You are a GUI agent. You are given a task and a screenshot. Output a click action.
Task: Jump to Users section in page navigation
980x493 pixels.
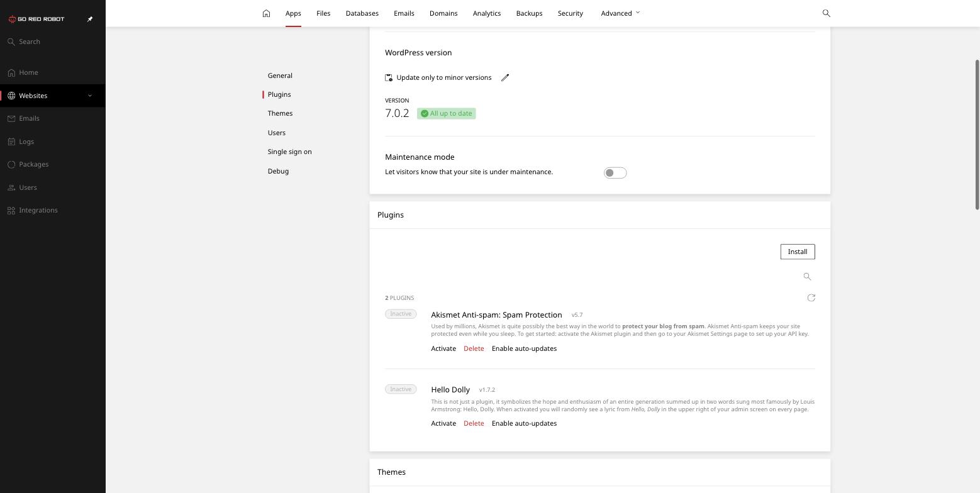277,133
